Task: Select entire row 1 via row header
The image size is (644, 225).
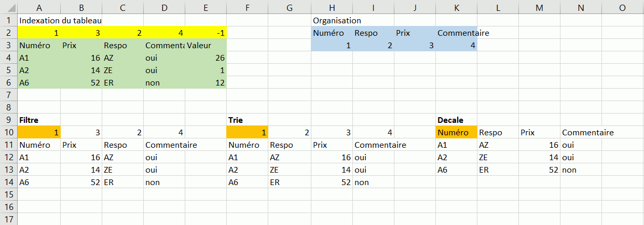Action: click(x=8, y=20)
